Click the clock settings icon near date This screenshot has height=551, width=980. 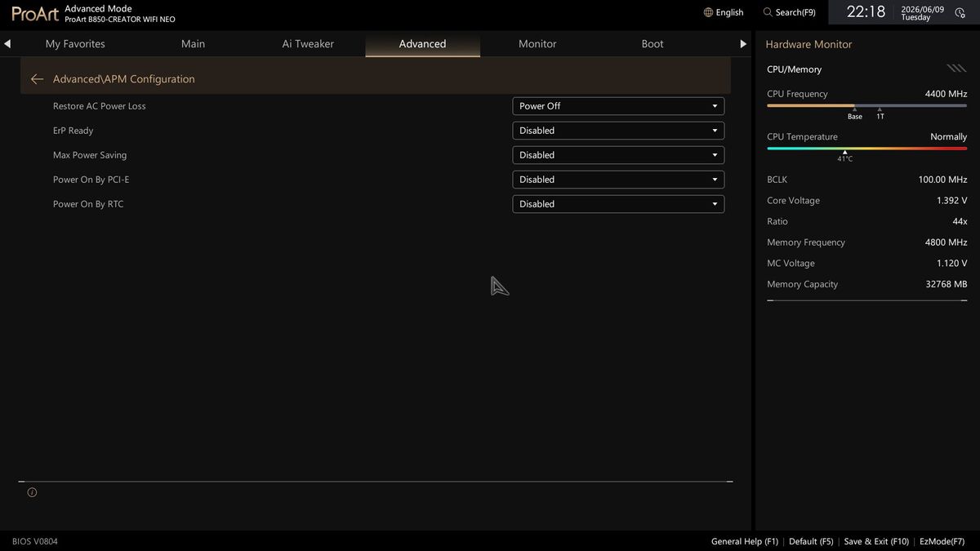coord(960,13)
